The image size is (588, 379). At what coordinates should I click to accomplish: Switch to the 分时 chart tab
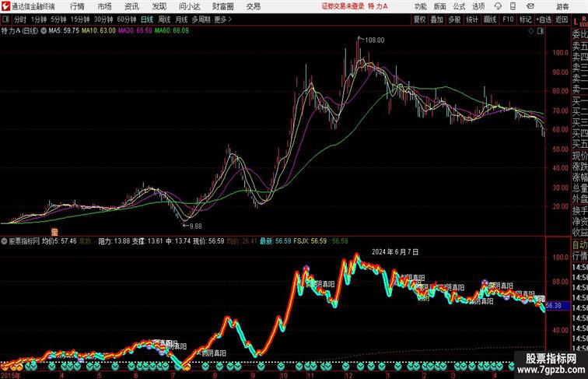click(20, 19)
